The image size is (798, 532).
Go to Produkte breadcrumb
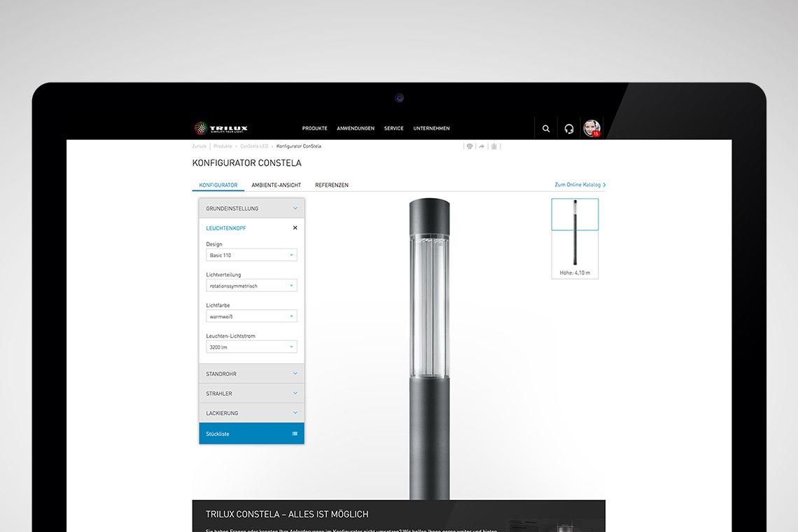[223, 146]
